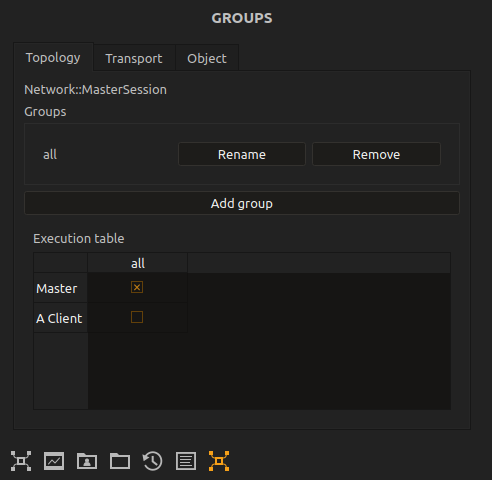Screen dimensions: 492x480
Task: Remove the 'all' group
Action: tap(376, 154)
